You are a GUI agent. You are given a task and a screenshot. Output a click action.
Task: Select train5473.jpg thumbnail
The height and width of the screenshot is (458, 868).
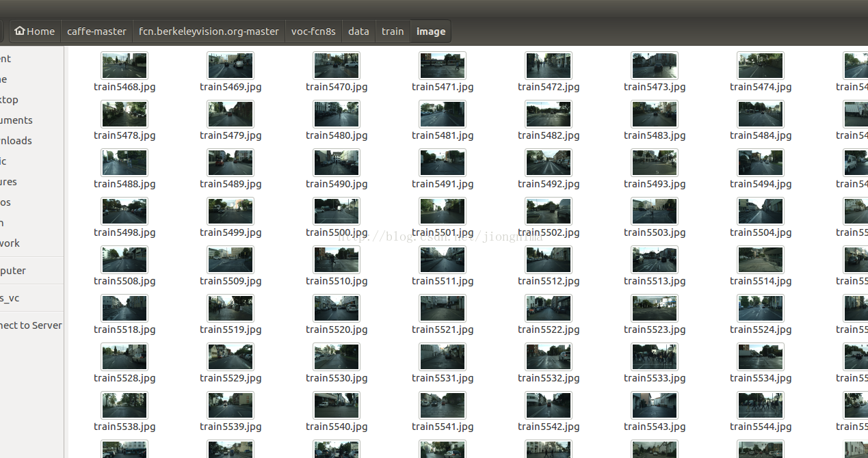point(655,66)
